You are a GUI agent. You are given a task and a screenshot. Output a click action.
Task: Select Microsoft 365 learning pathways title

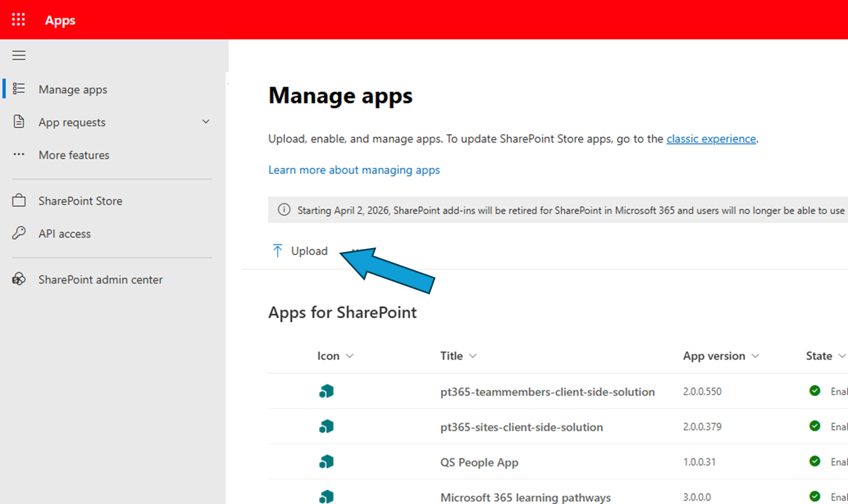click(525, 497)
